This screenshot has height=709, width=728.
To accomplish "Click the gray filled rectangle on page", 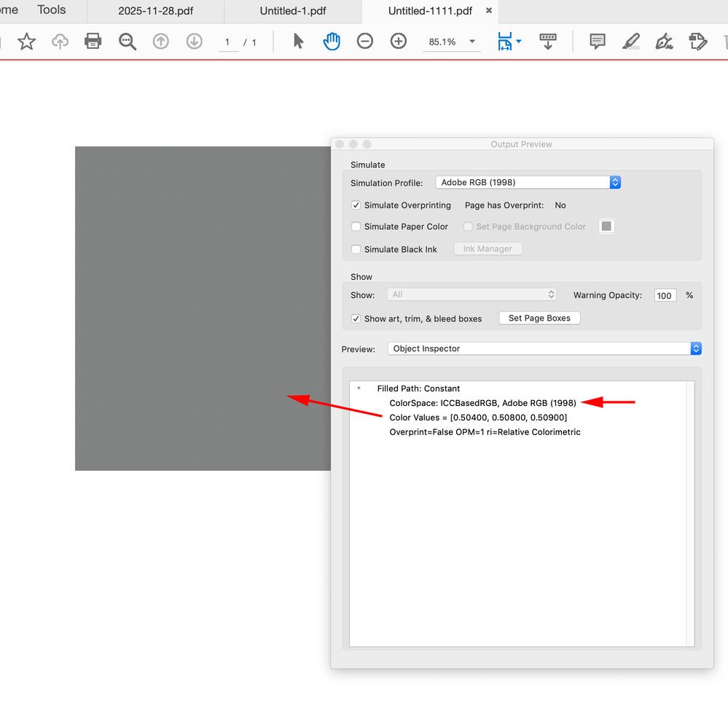I will click(x=203, y=308).
